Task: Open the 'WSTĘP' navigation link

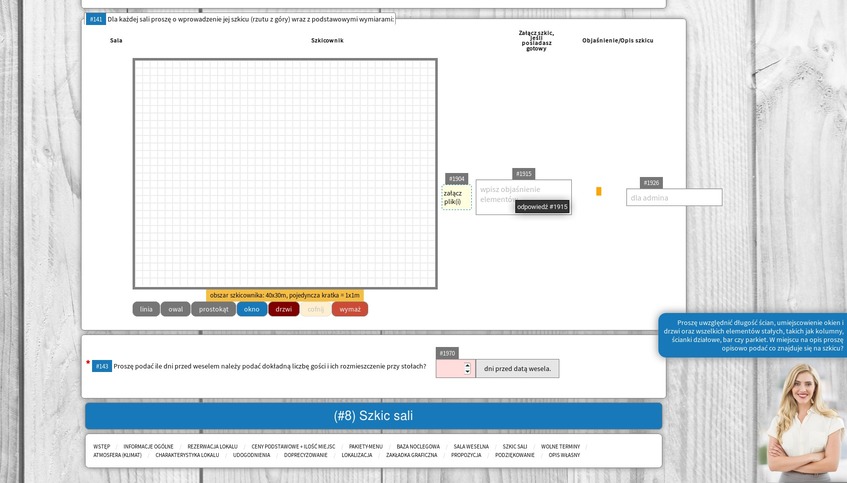Action: (x=102, y=446)
